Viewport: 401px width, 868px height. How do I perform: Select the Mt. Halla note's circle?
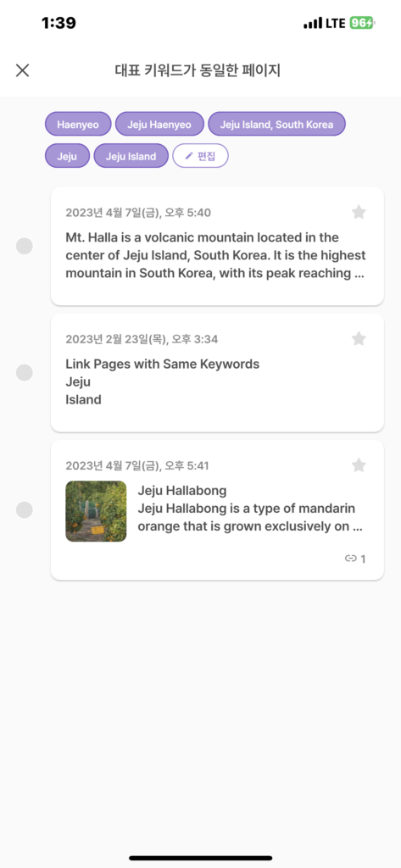tap(25, 246)
